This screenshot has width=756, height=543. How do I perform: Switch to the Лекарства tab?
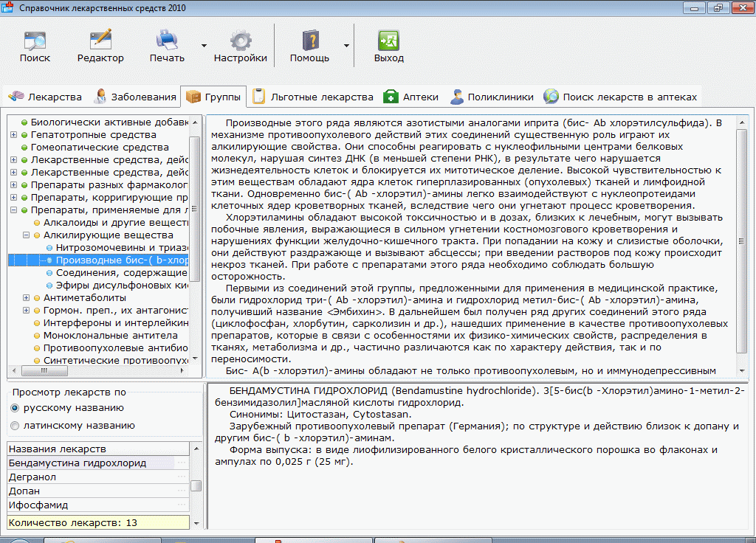click(x=45, y=97)
